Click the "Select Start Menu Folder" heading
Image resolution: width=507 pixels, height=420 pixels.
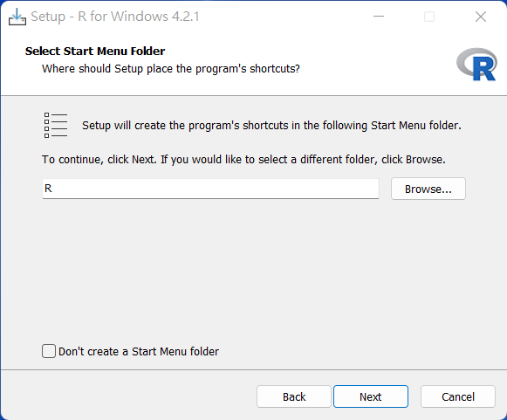click(95, 52)
